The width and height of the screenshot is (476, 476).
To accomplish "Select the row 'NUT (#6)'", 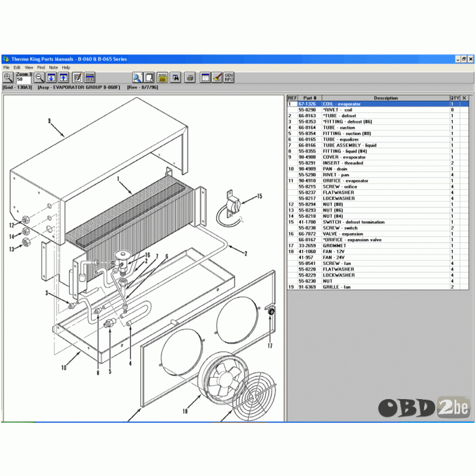I will pos(378,211).
